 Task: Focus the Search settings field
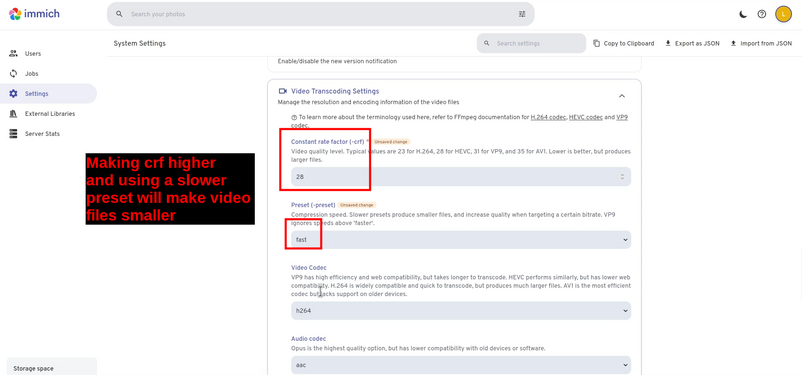pyautogui.click(x=531, y=43)
